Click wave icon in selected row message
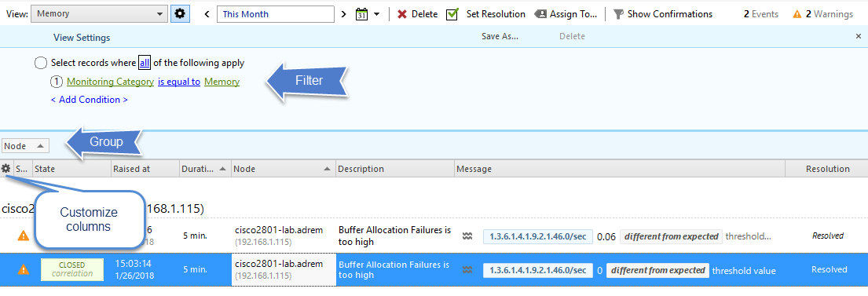868x296 pixels. tap(467, 271)
